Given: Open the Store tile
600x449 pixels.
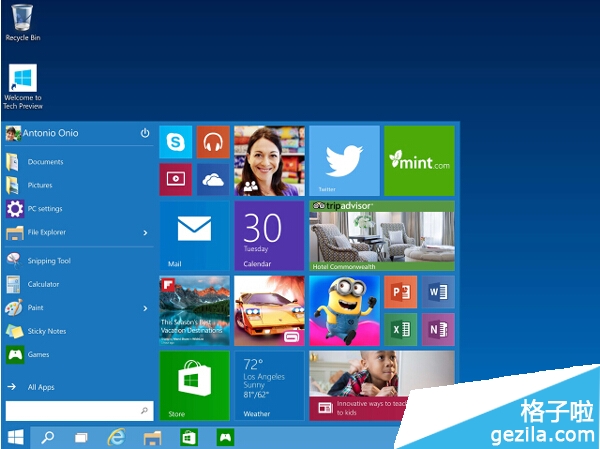Looking at the screenshot, I should point(194,386).
